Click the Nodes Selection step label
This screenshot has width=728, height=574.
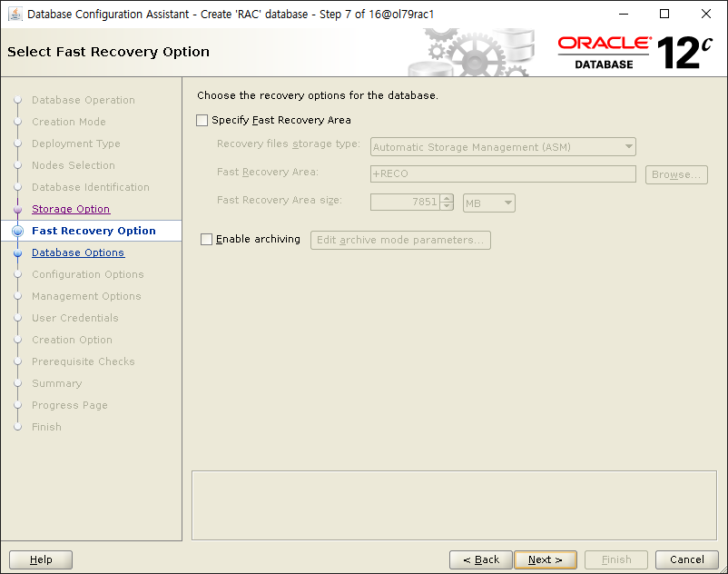click(74, 165)
